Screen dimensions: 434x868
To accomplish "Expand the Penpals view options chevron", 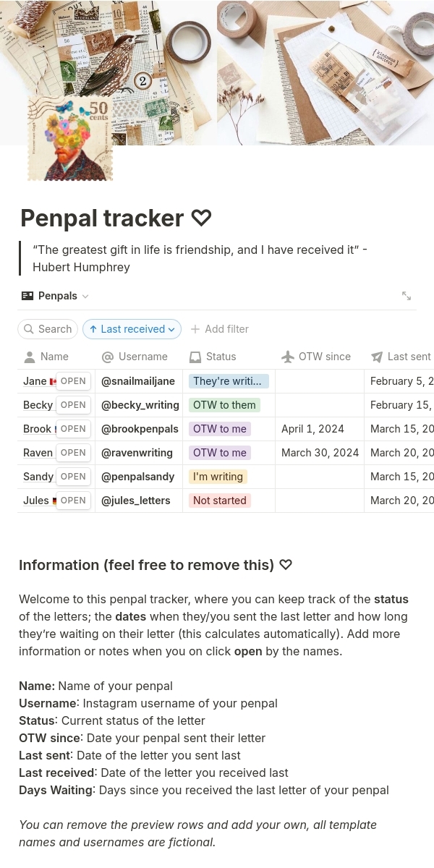I will (85, 296).
